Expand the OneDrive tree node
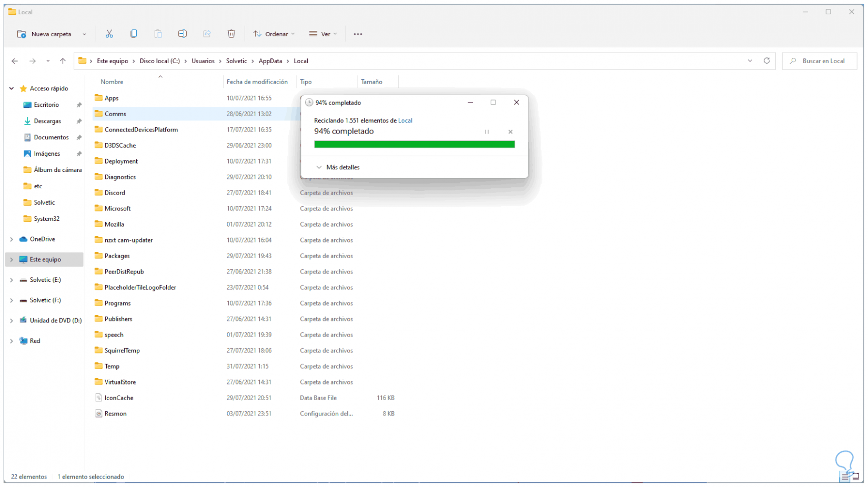The width and height of the screenshot is (868, 487). coord(12,239)
